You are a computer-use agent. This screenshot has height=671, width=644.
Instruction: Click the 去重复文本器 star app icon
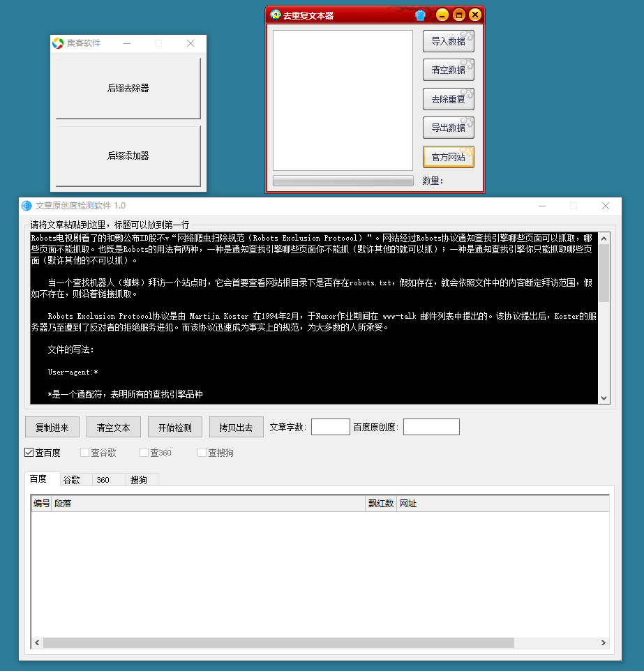click(276, 15)
